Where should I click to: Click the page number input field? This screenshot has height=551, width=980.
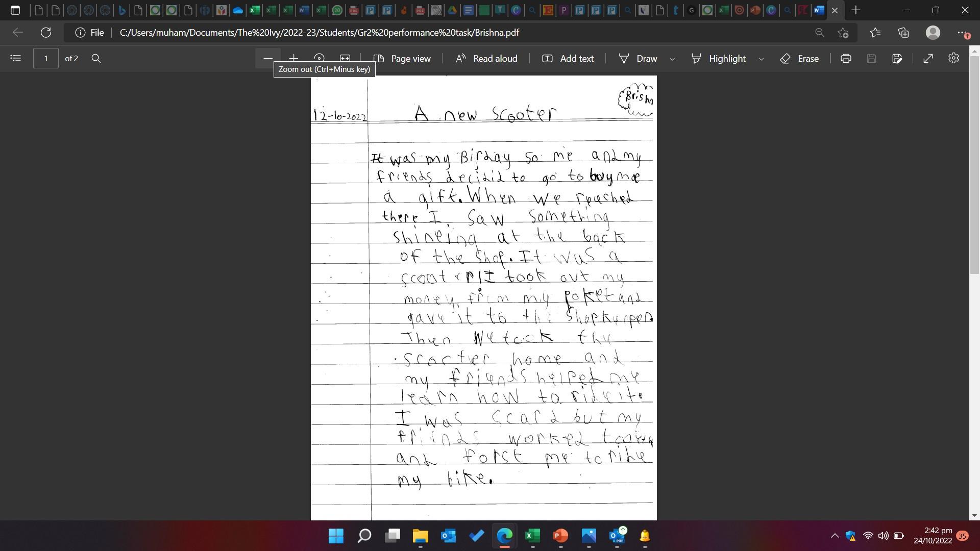[46, 58]
